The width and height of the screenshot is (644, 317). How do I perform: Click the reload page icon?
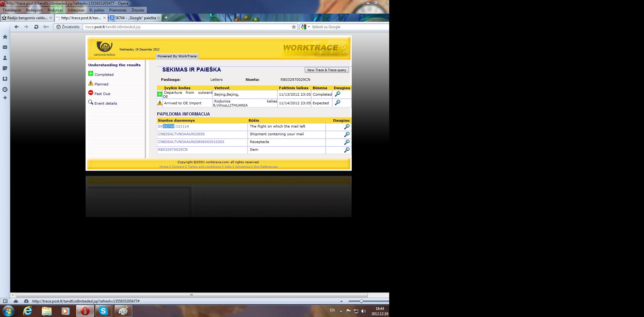click(36, 27)
